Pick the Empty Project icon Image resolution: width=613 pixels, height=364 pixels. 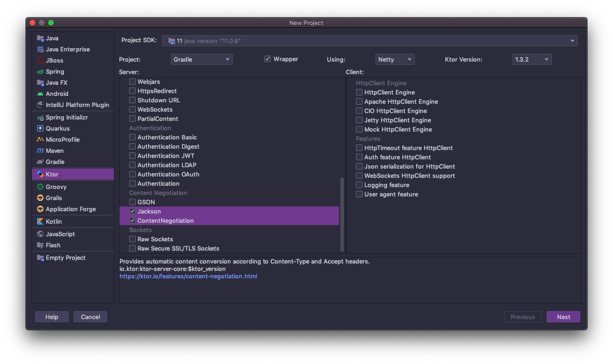click(x=40, y=258)
